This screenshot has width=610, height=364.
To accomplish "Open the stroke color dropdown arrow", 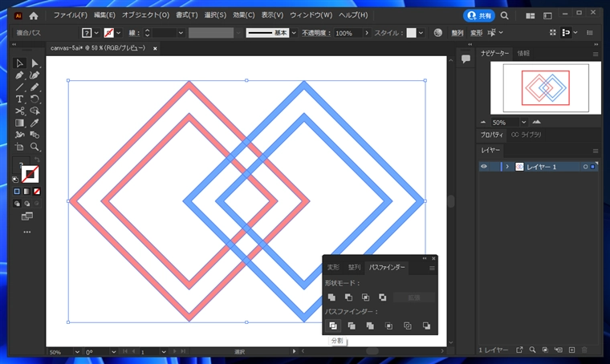I will tap(118, 33).
